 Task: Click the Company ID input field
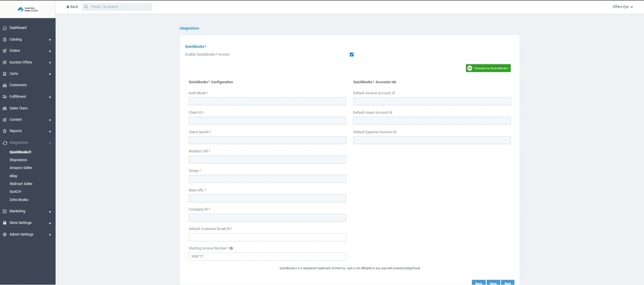point(267,218)
